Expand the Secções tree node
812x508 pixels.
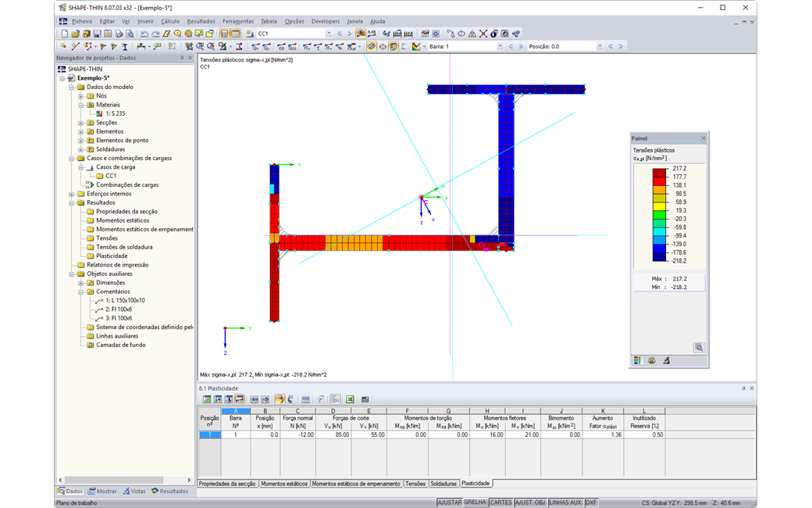(x=80, y=123)
